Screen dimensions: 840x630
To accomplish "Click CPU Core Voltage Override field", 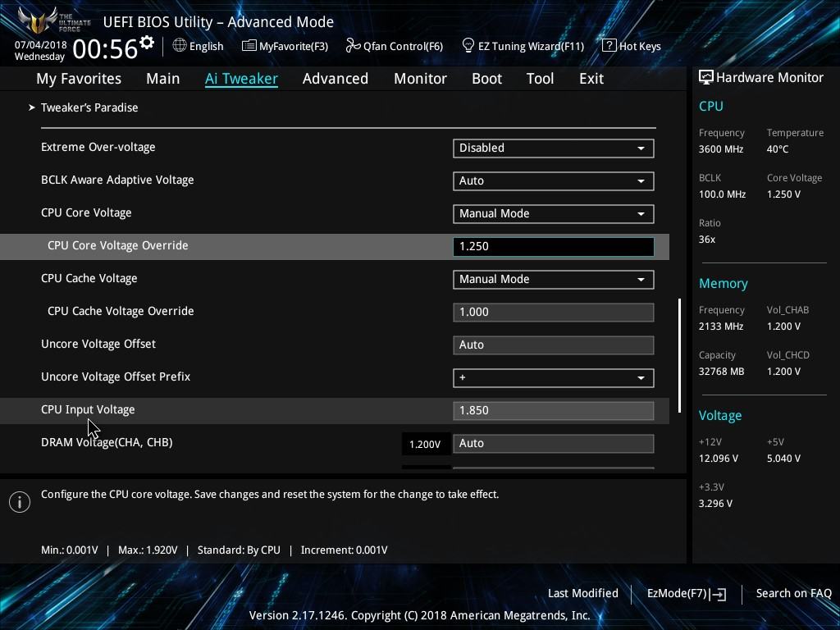I will pyautogui.click(x=554, y=246).
